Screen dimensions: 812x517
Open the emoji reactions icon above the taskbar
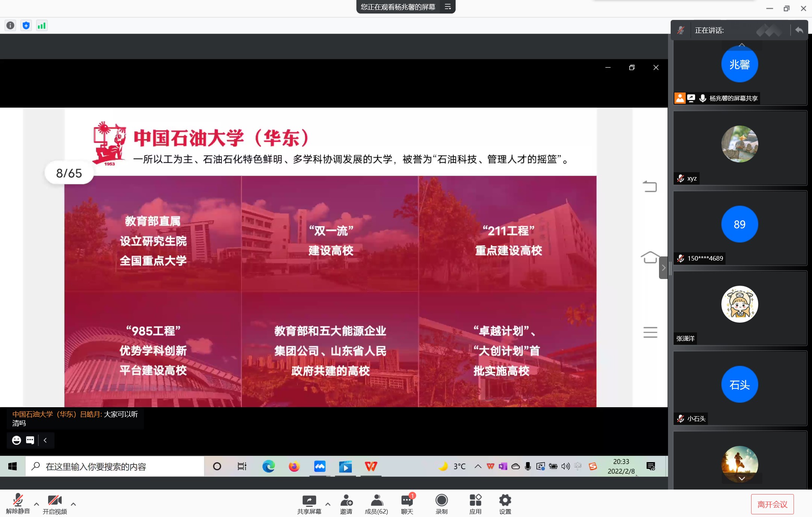point(16,440)
